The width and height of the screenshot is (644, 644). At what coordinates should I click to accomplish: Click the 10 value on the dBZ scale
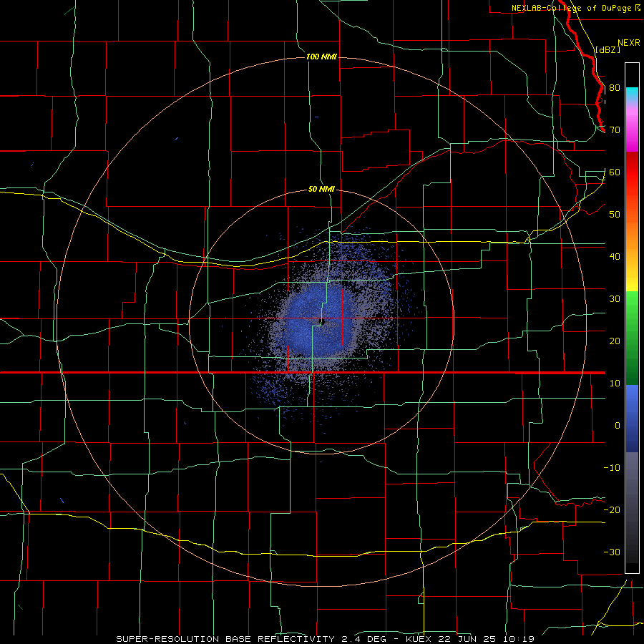(615, 384)
